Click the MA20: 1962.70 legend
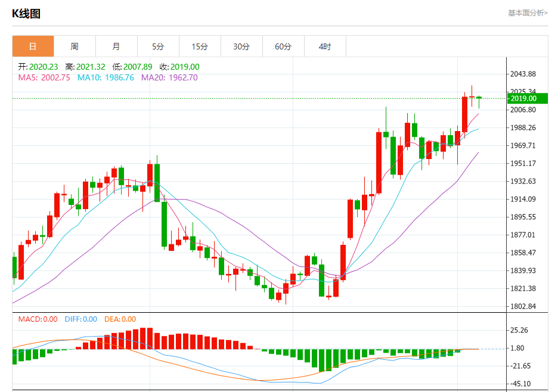Screen dimensions: 558x392 (x=169, y=77)
